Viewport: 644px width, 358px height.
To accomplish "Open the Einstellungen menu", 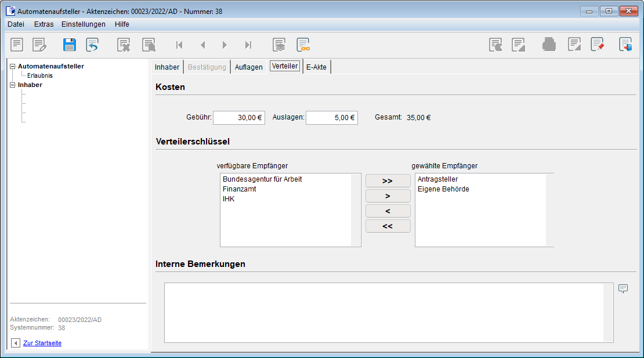I will (84, 24).
